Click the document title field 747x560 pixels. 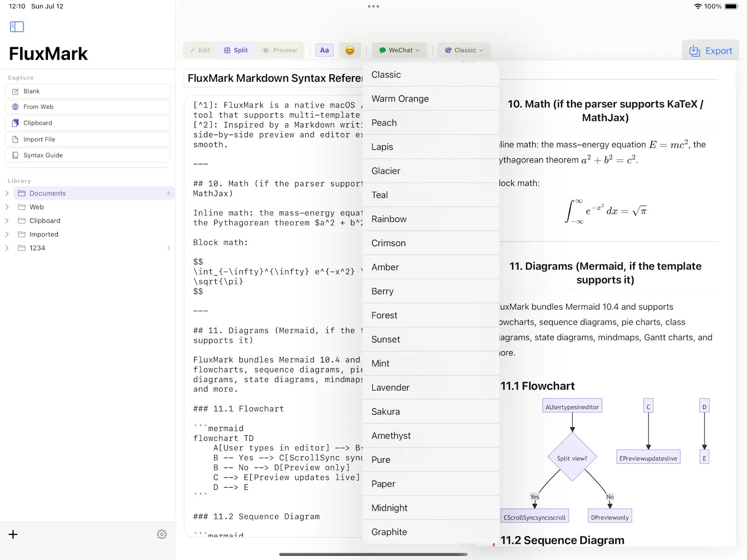pyautogui.click(x=274, y=78)
